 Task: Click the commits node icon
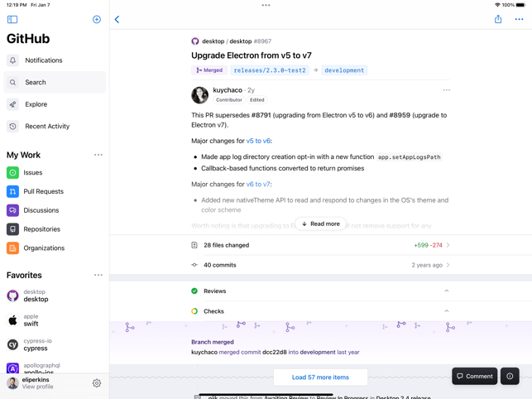[194, 265]
